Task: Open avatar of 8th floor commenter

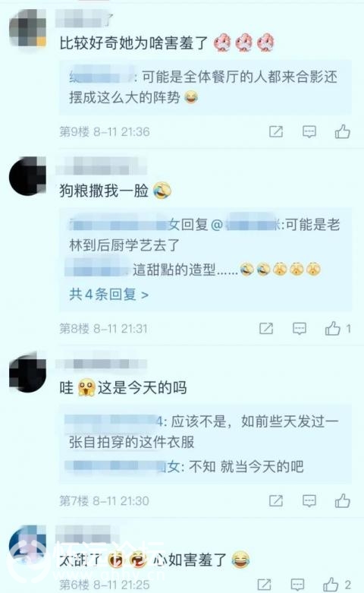Action: (x=27, y=175)
